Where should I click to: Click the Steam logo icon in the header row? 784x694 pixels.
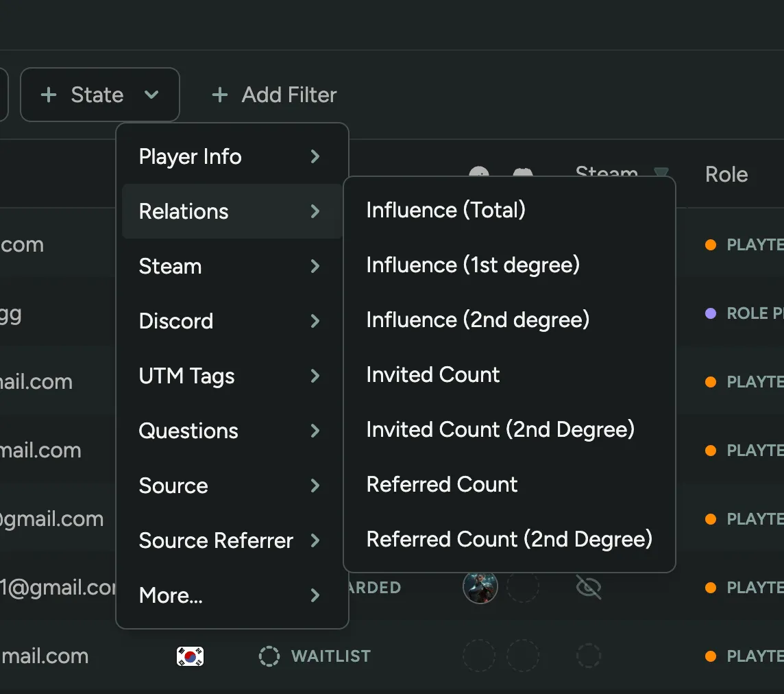point(480,171)
